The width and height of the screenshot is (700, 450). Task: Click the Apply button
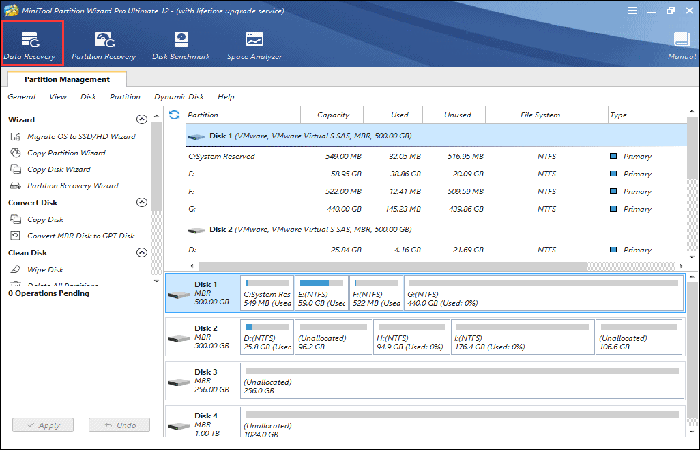[42, 425]
